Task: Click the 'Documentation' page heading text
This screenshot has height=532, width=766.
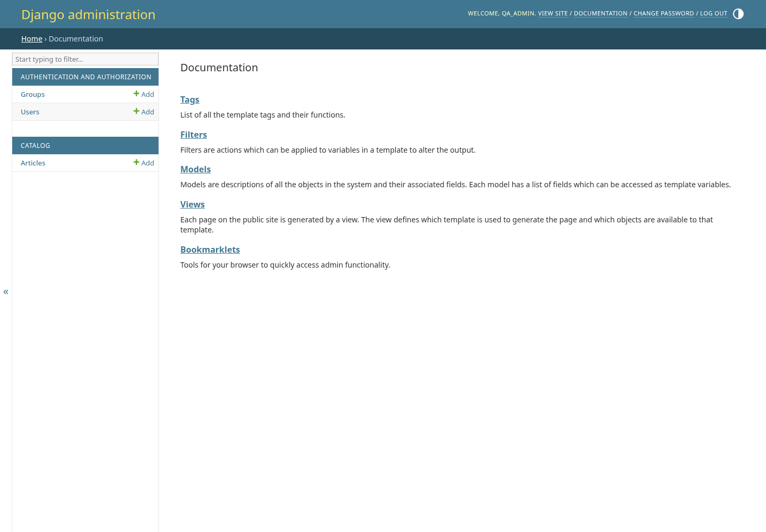Action: pos(219,68)
